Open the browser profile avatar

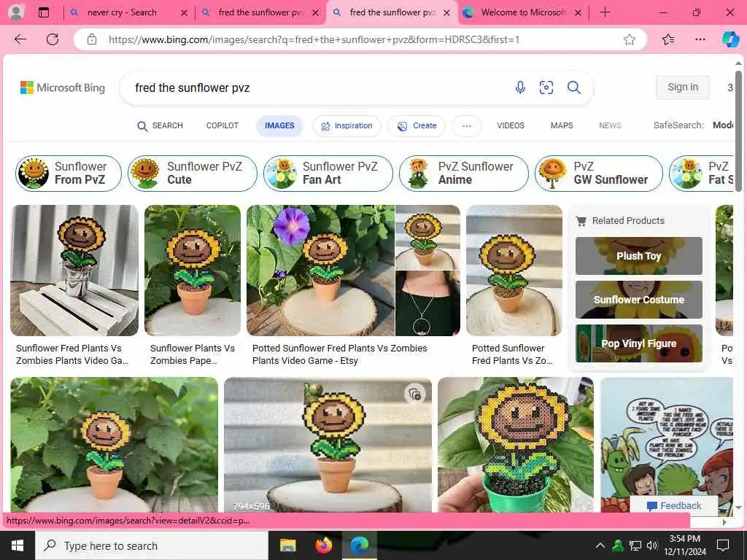click(x=16, y=12)
